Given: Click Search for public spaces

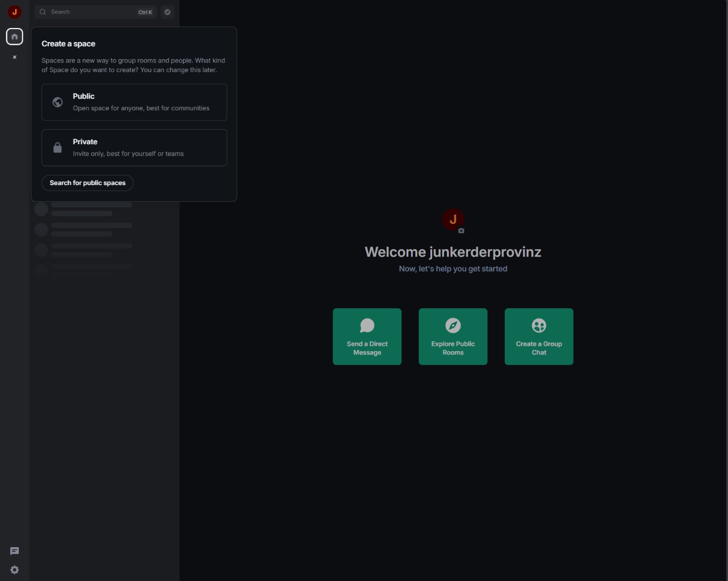Looking at the screenshot, I should click(x=88, y=183).
